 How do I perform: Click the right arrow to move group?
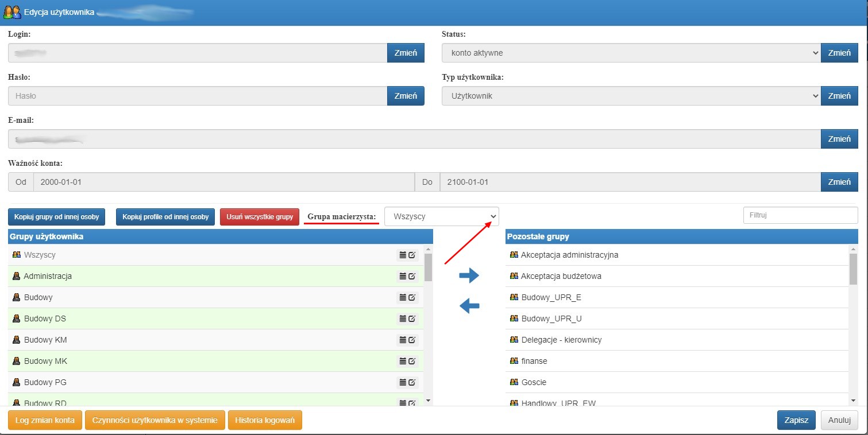pyautogui.click(x=469, y=276)
